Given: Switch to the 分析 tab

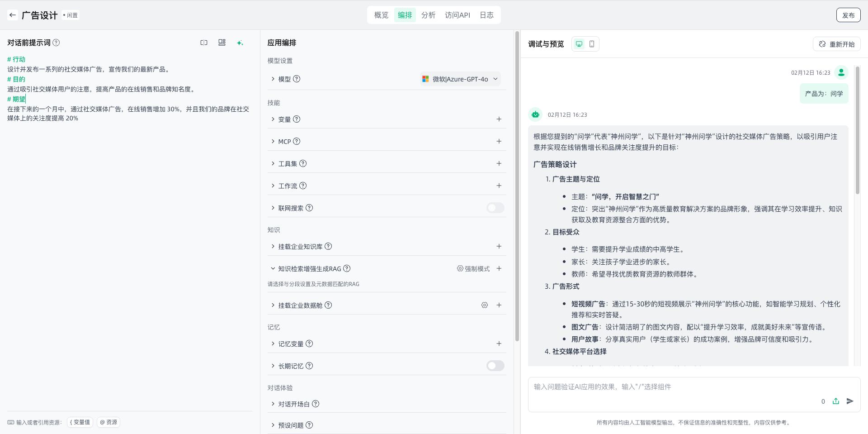Looking at the screenshot, I should click(428, 15).
